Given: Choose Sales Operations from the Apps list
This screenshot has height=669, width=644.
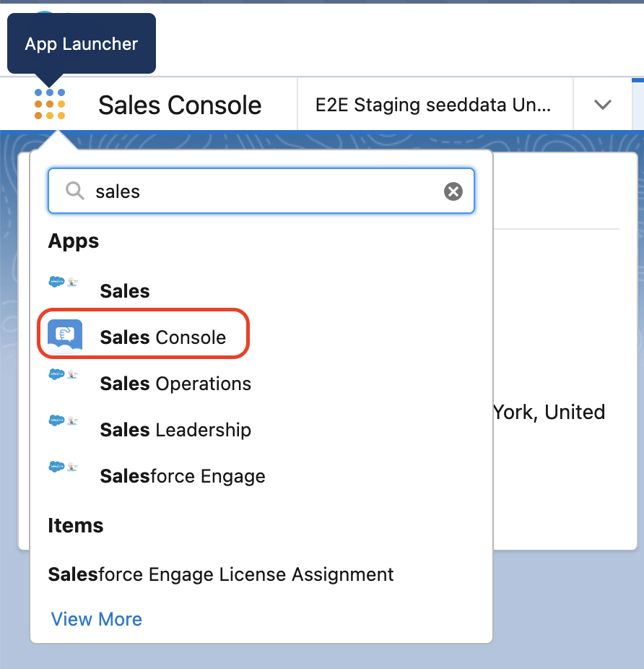Looking at the screenshot, I should 175,384.
